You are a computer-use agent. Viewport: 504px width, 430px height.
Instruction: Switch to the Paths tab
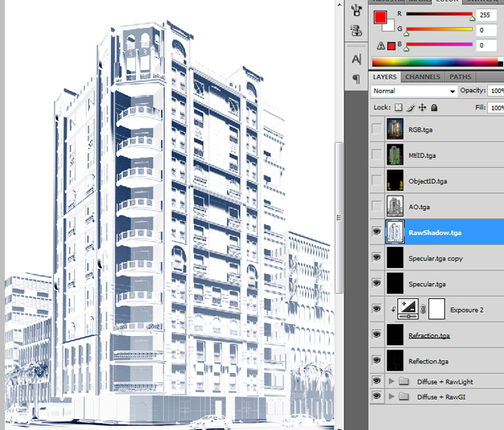coord(460,76)
